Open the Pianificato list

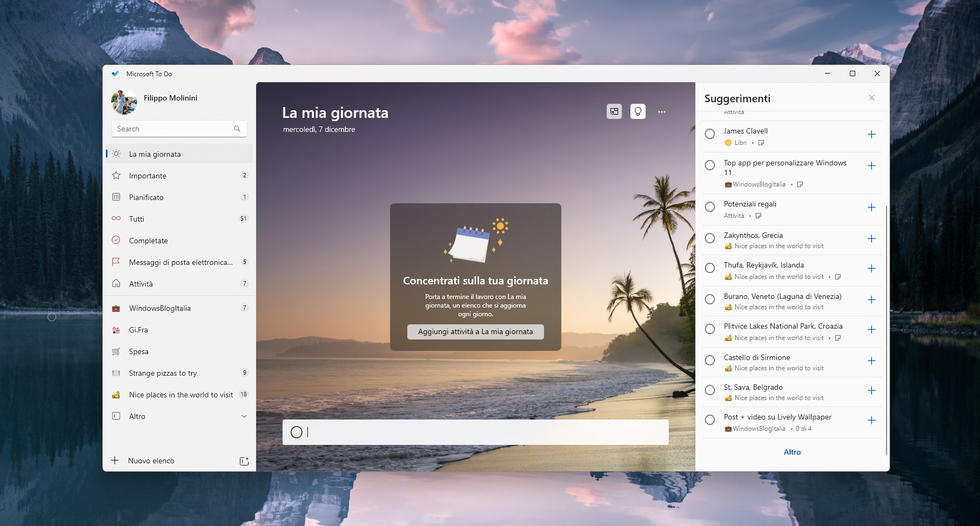pos(179,197)
